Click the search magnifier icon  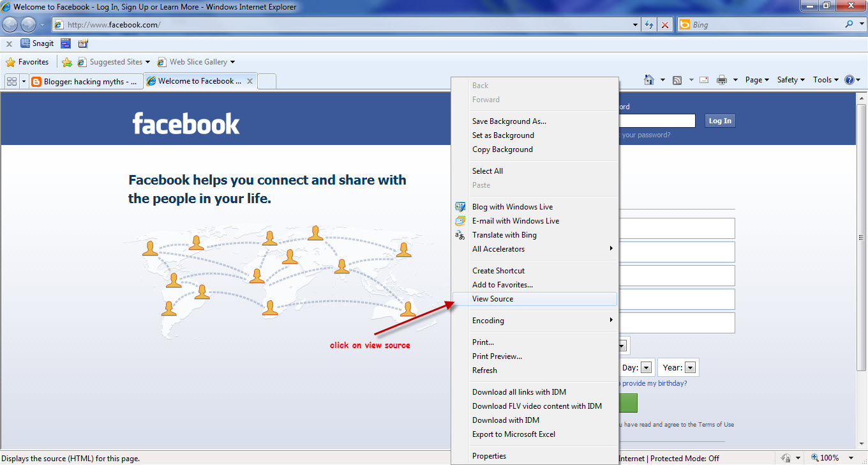[849, 24]
